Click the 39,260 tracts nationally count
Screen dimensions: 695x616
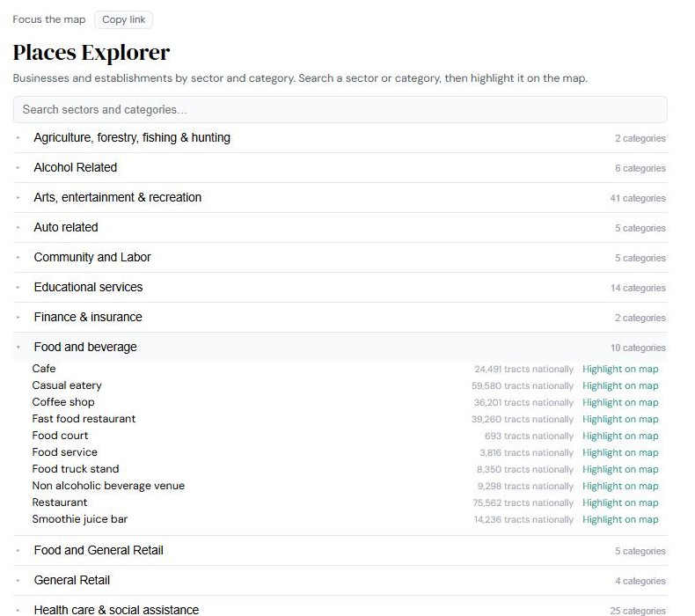point(523,419)
